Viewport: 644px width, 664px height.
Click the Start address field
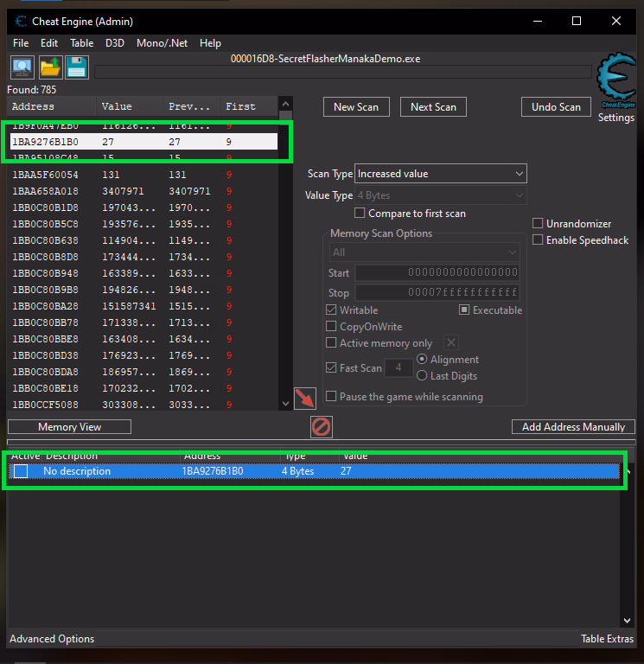tap(437, 272)
